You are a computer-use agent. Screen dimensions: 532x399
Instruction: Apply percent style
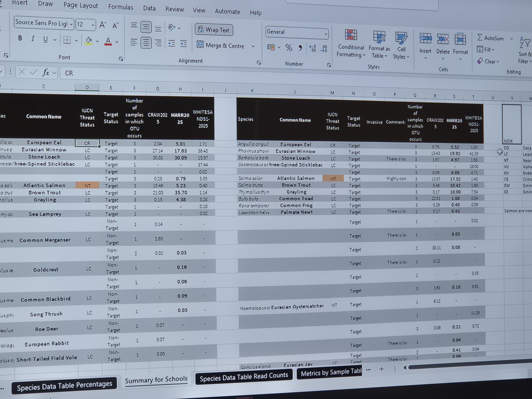[x=289, y=47]
